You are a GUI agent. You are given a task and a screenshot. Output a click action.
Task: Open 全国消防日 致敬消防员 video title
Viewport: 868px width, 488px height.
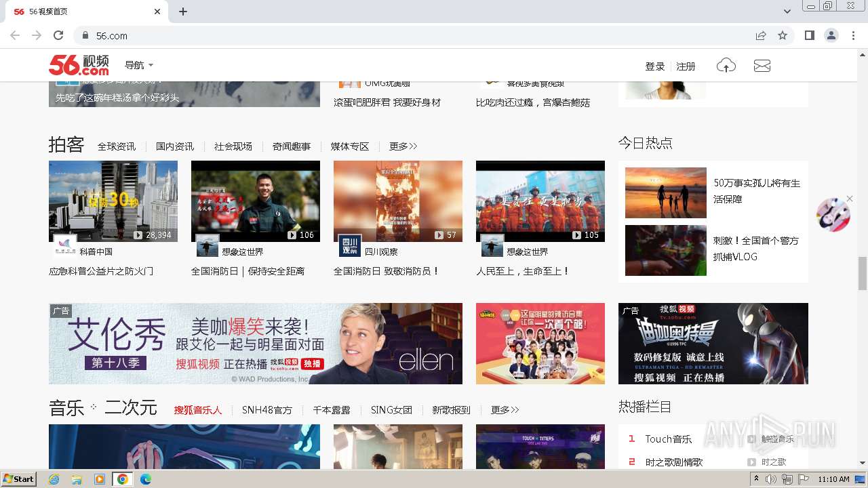(x=387, y=271)
